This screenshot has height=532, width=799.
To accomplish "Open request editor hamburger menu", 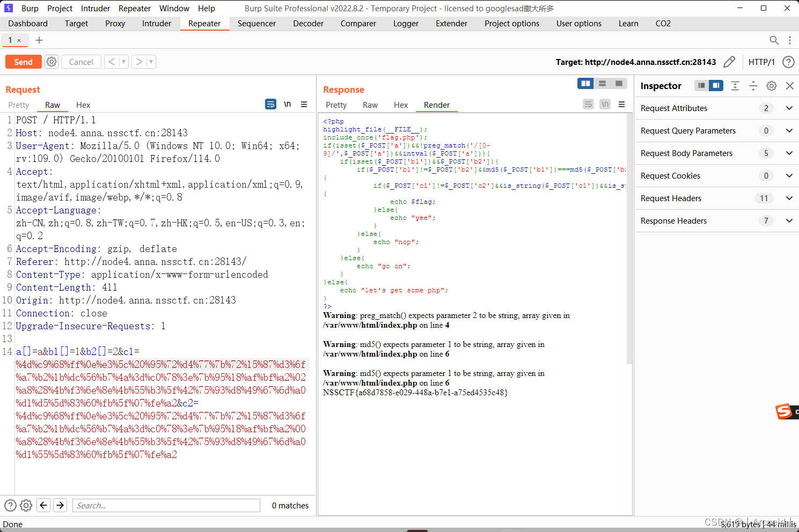I will (x=304, y=105).
